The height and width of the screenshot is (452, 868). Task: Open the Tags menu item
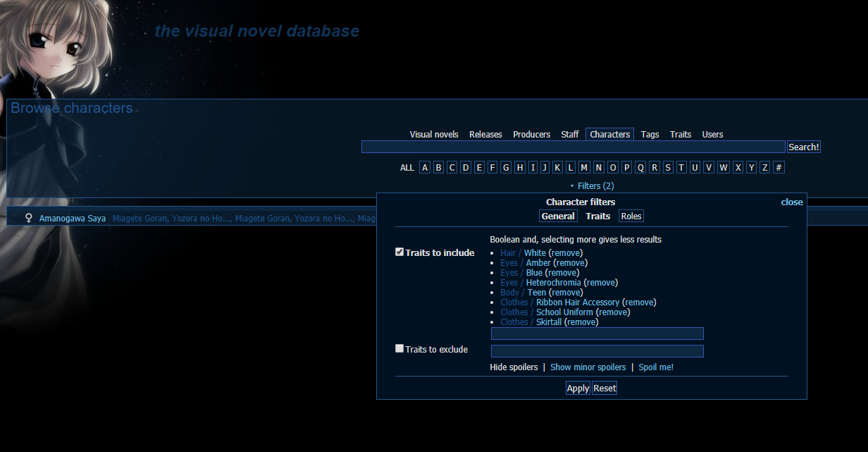point(650,135)
